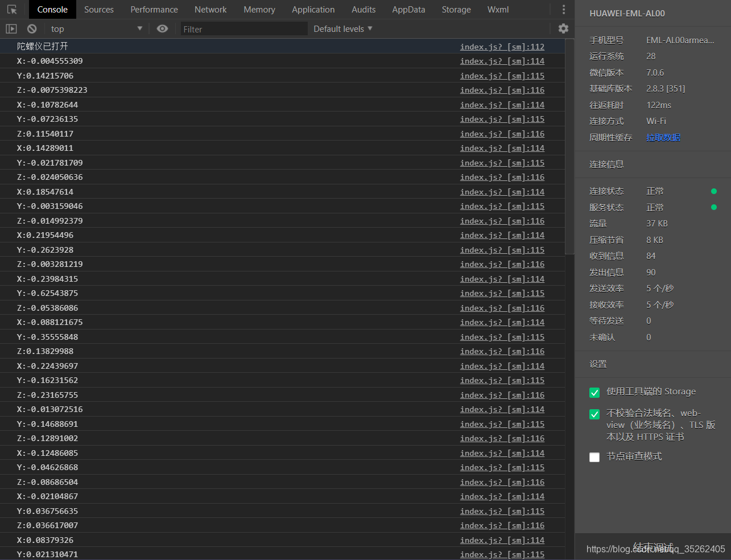The image size is (731, 560).
Task: Open index.js link for 陀螺仪已打开 row
Action: click(502, 47)
